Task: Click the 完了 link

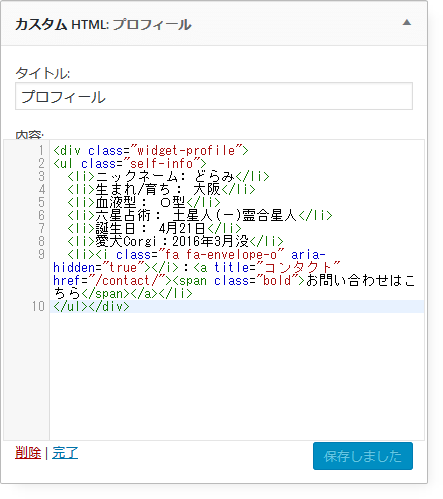Action: tap(65, 453)
